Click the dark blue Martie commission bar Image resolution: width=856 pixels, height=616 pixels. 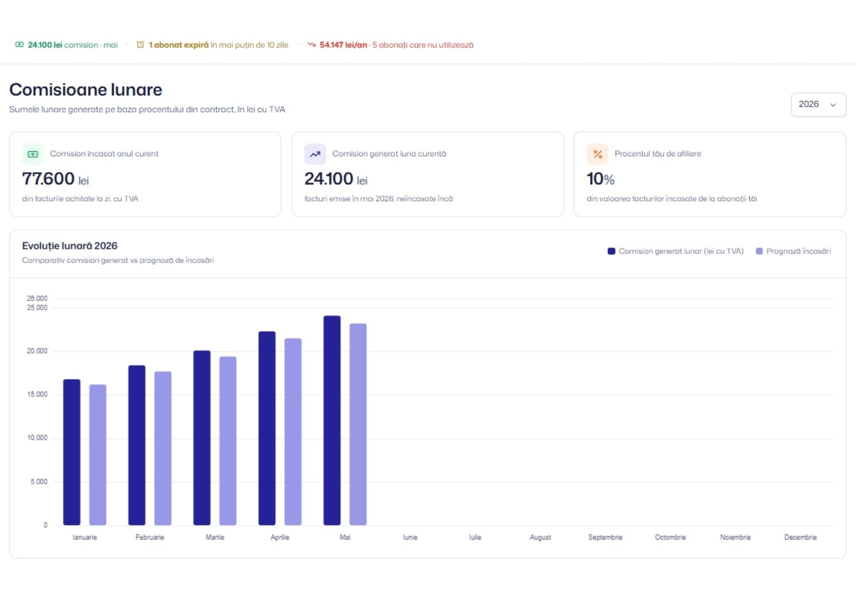[x=202, y=437]
